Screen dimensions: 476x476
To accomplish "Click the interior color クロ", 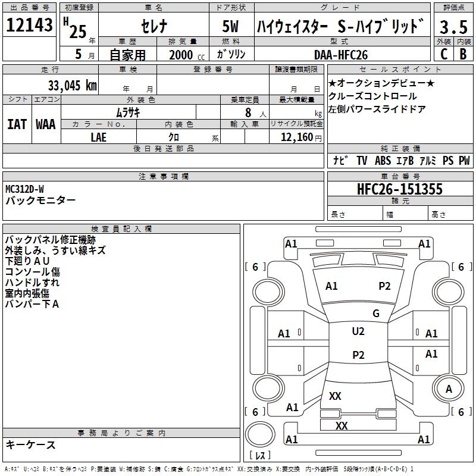I will (x=174, y=137).
